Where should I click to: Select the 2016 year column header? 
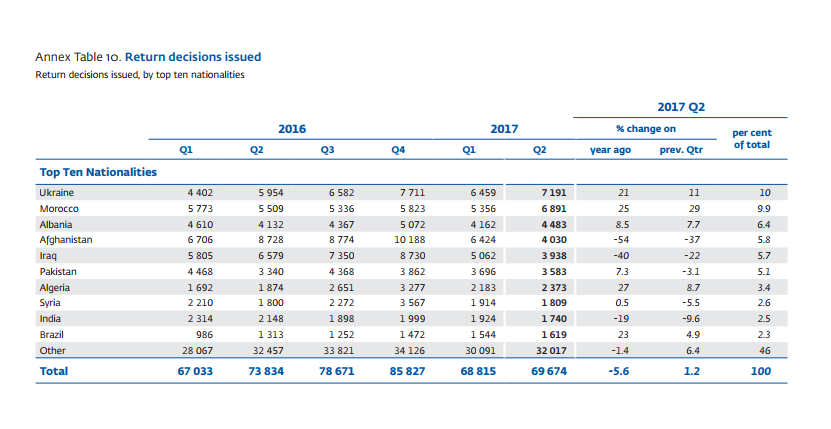[x=292, y=129]
